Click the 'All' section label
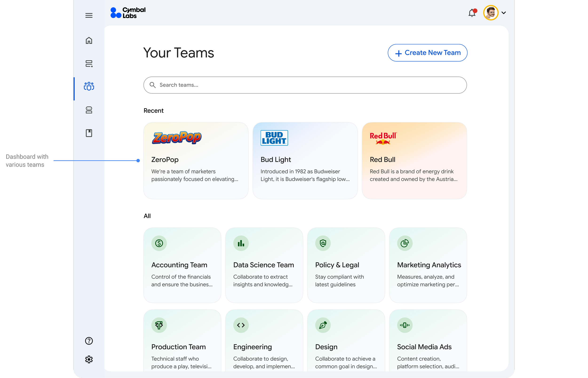 click(x=147, y=216)
